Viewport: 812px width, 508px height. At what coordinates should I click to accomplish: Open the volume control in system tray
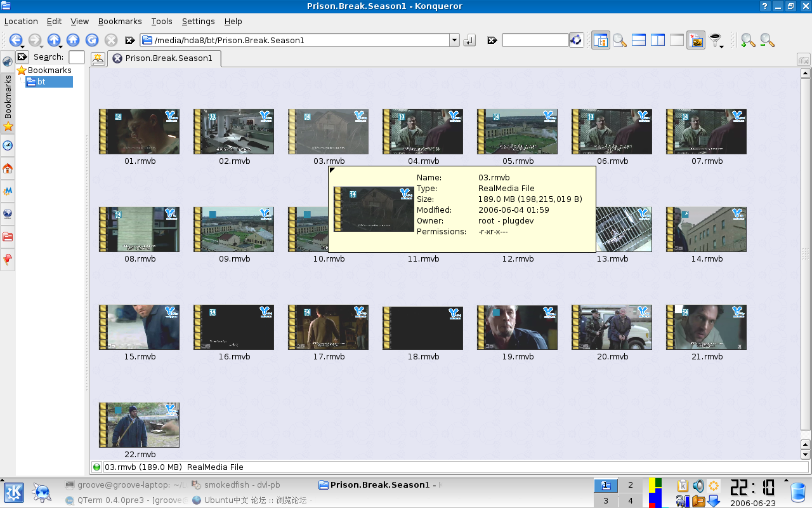tap(698, 486)
